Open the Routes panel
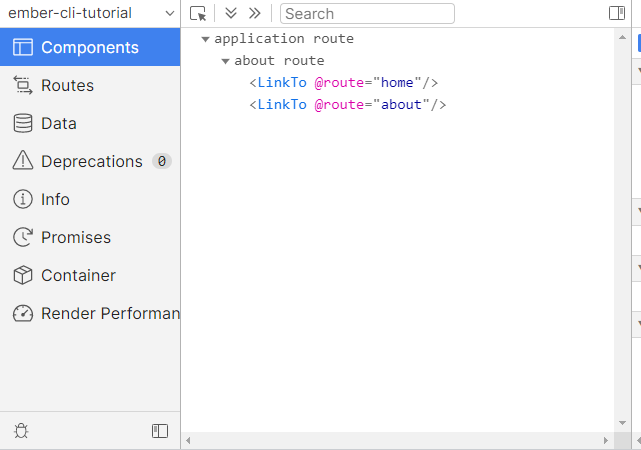Viewport: 641px width, 450px height. 90,85
